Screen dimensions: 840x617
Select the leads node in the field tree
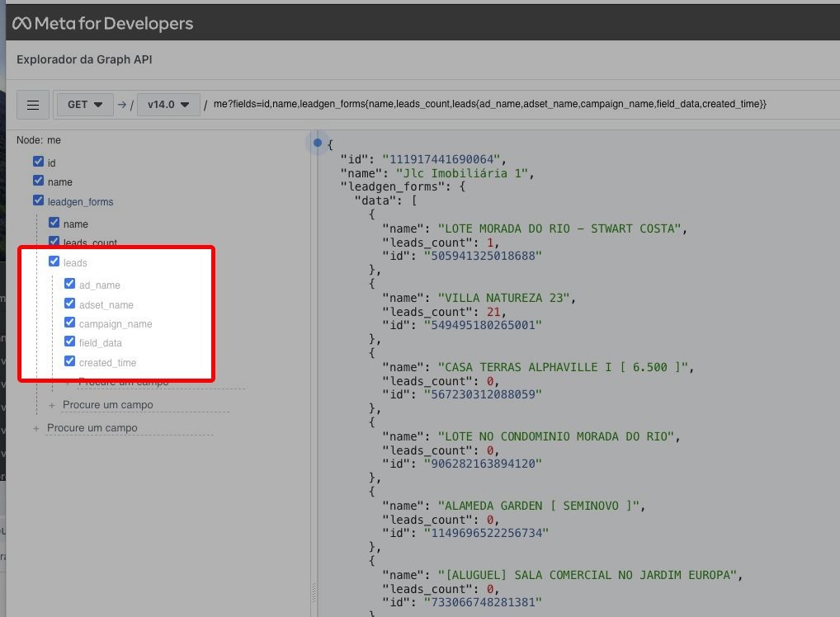point(75,263)
